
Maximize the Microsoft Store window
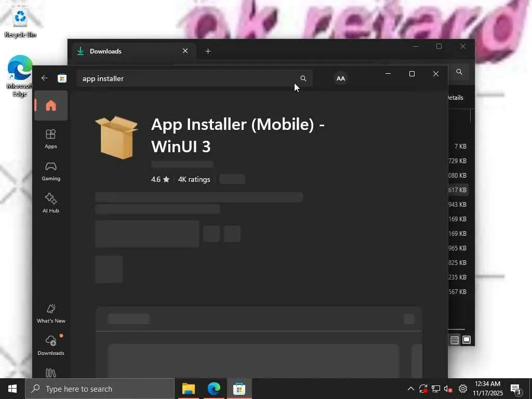point(412,74)
